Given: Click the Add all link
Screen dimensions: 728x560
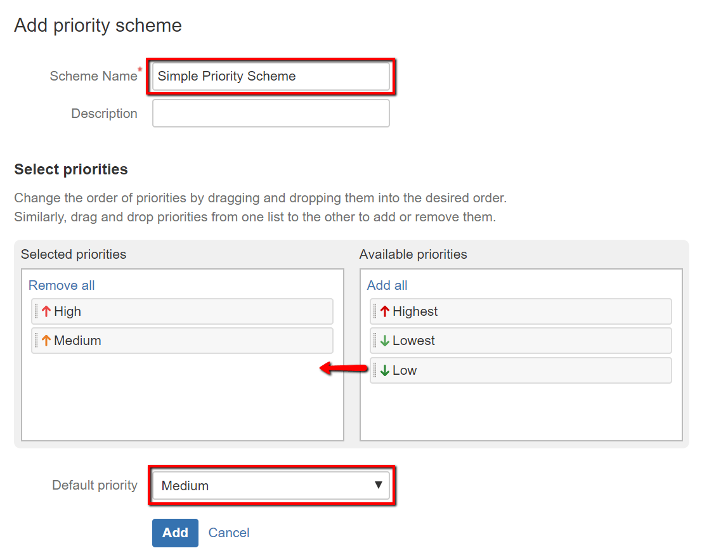Looking at the screenshot, I should [x=387, y=285].
